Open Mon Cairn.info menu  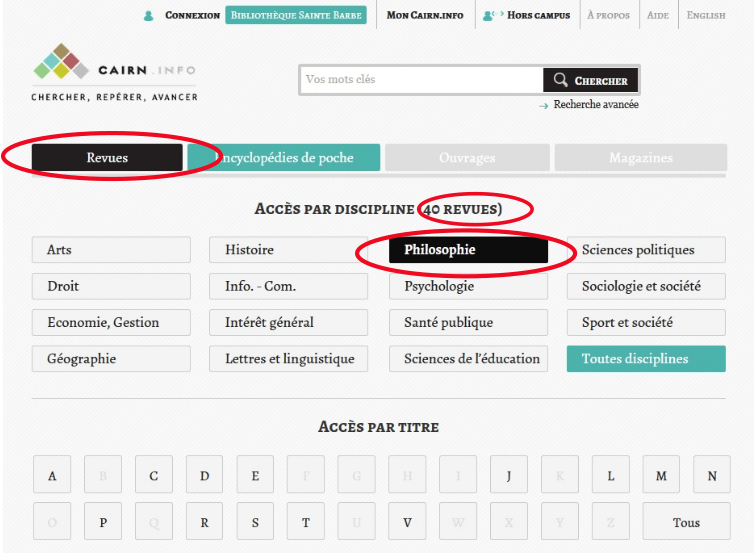click(x=425, y=15)
